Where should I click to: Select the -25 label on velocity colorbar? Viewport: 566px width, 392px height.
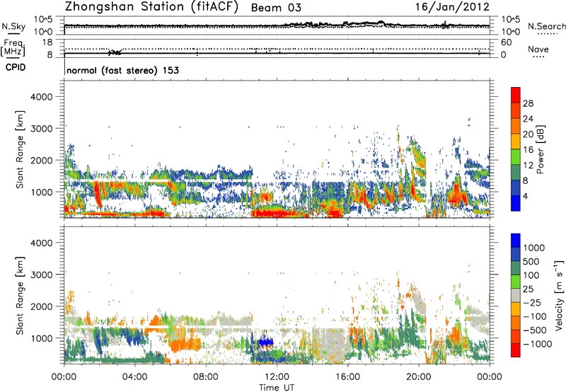532,302
